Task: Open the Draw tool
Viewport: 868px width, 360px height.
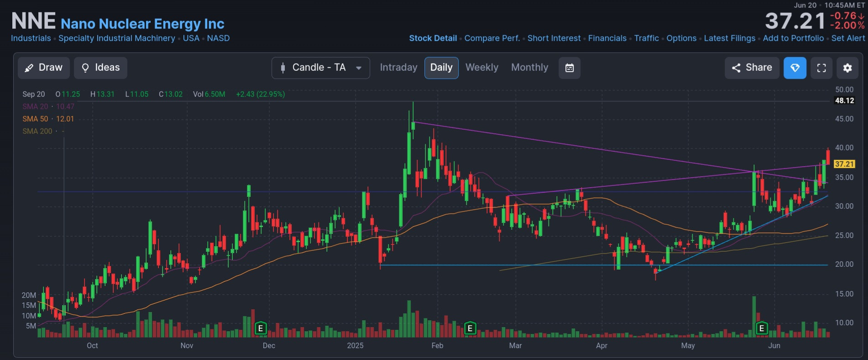Action: (x=44, y=68)
